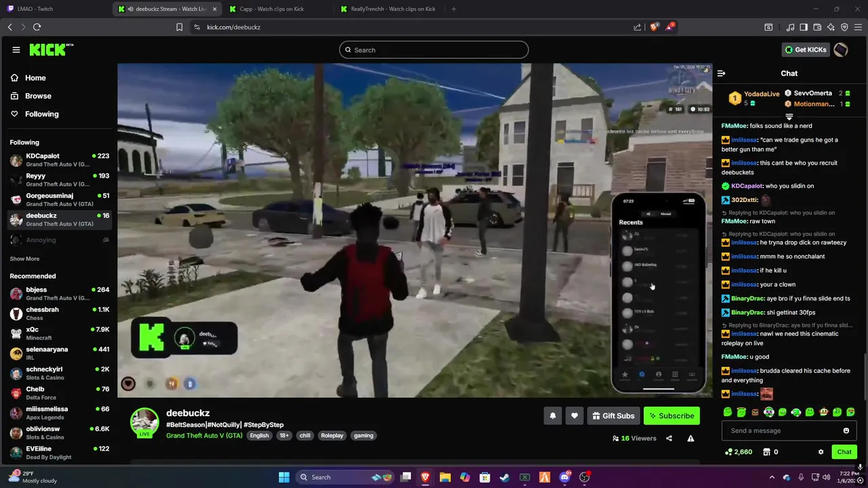Go back to previous page
The height and width of the screenshot is (488, 868).
click(x=9, y=27)
